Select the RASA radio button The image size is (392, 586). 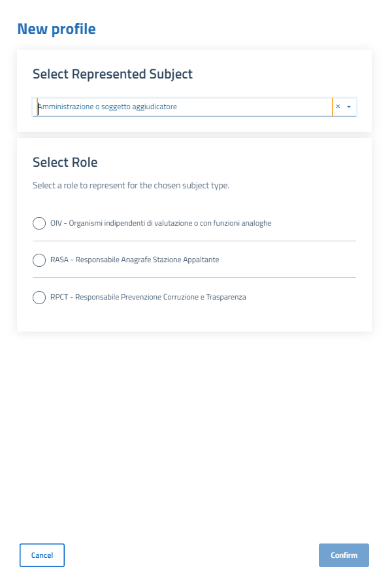click(39, 260)
